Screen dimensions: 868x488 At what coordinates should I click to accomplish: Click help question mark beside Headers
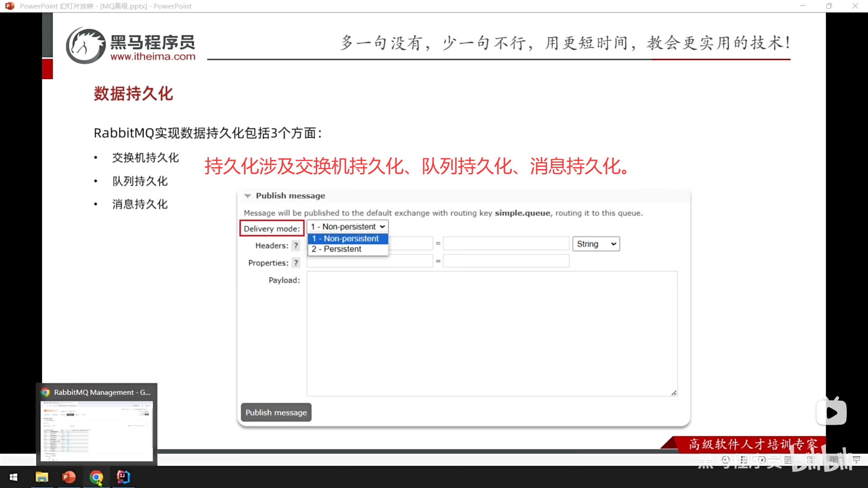(296, 246)
